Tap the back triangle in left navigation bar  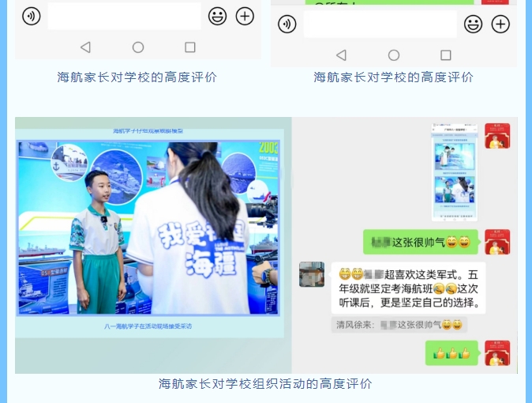(85, 47)
